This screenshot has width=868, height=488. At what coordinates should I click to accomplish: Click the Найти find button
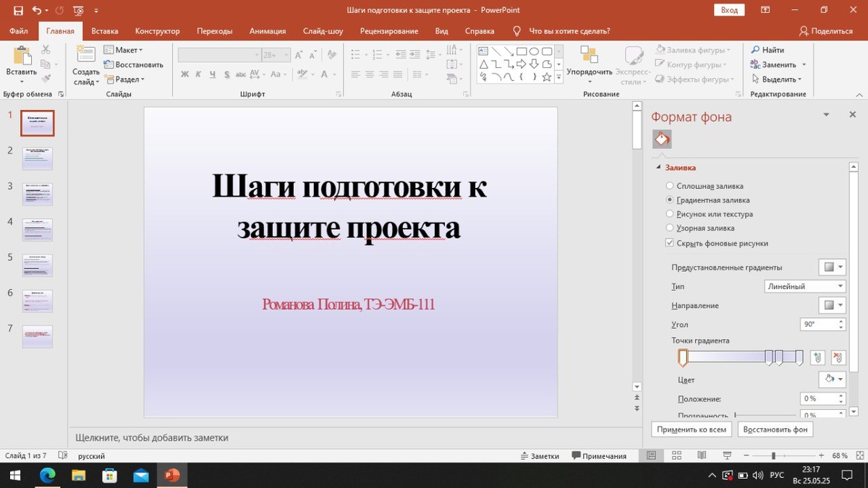tap(767, 50)
